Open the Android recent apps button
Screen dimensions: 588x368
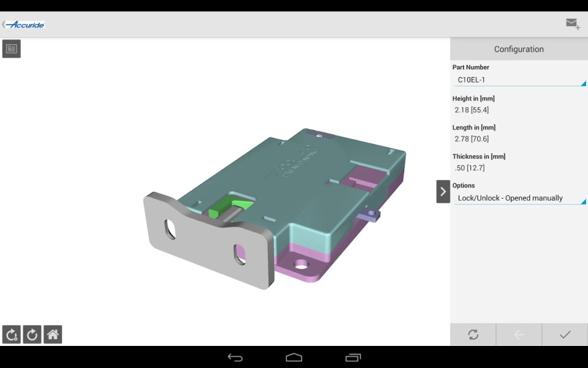click(353, 357)
